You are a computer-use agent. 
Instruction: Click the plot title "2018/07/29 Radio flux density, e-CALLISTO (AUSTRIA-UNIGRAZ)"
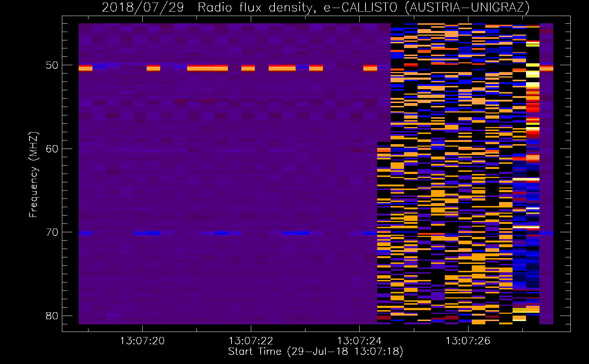[316, 7]
